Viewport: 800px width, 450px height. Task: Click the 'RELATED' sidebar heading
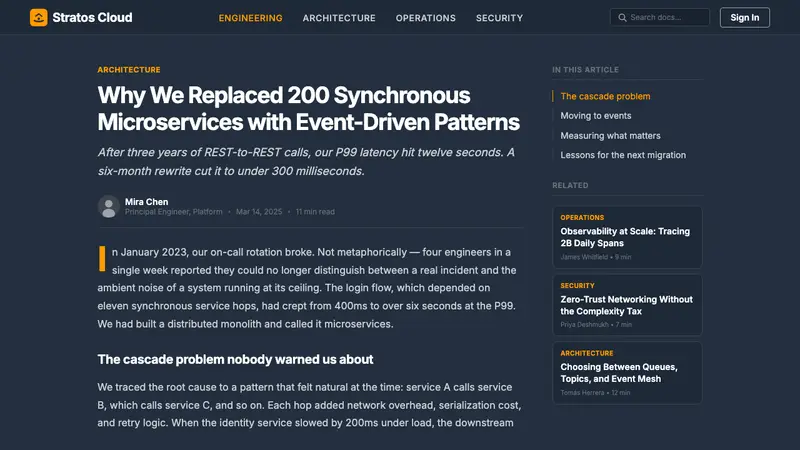[570, 185]
